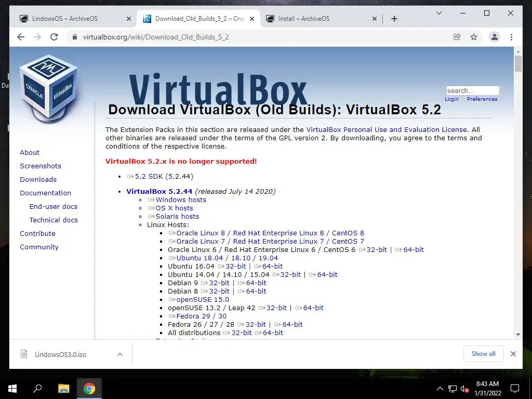532x399 pixels.
Task: Download openSUSE 15.0 package
Action: pos(199,300)
